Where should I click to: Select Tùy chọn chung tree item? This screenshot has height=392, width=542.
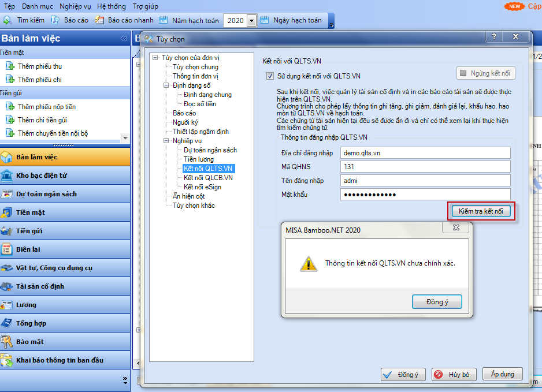(x=196, y=67)
